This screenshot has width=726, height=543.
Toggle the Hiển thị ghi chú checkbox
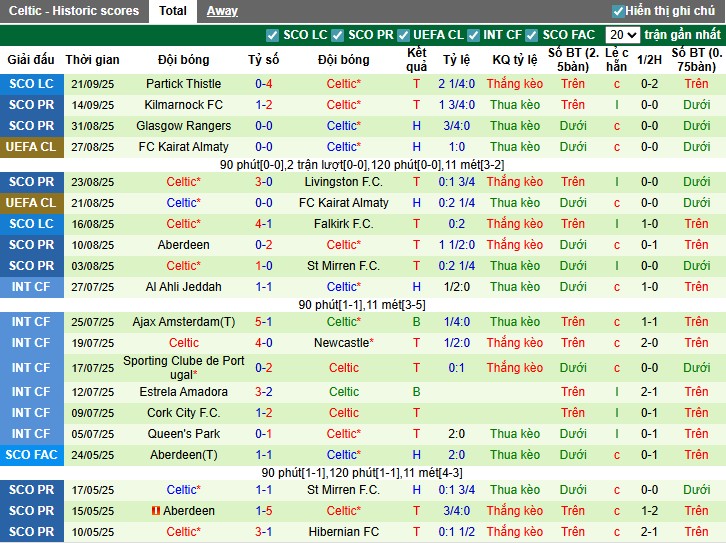tap(618, 11)
